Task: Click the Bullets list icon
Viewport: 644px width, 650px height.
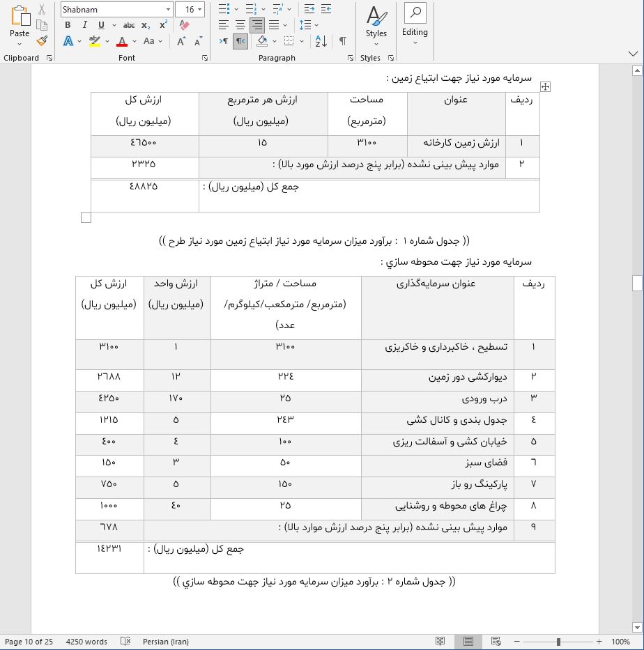Action: pyautogui.click(x=224, y=8)
